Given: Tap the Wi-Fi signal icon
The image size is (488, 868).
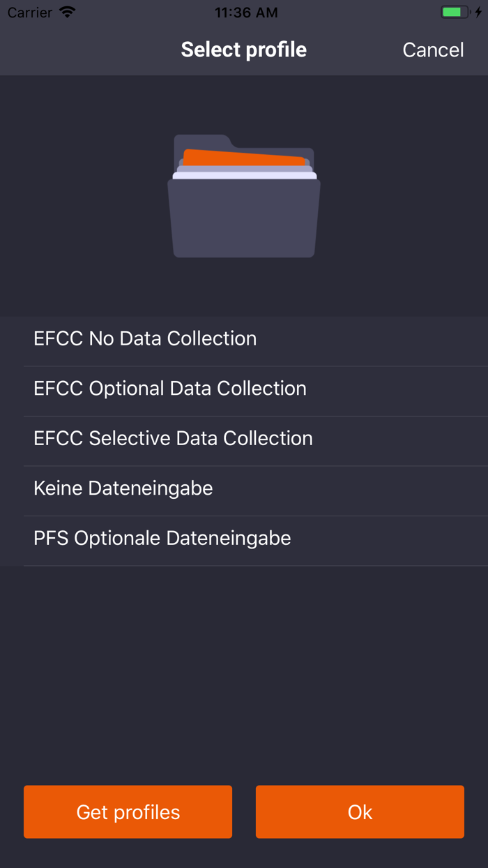Looking at the screenshot, I should click(68, 13).
